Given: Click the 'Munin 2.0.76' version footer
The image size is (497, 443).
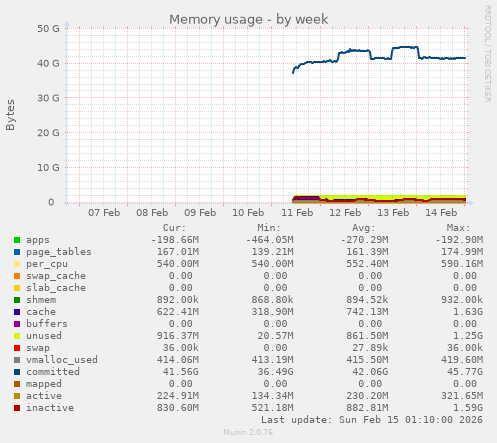Looking at the screenshot, I should tap(248, 432).
